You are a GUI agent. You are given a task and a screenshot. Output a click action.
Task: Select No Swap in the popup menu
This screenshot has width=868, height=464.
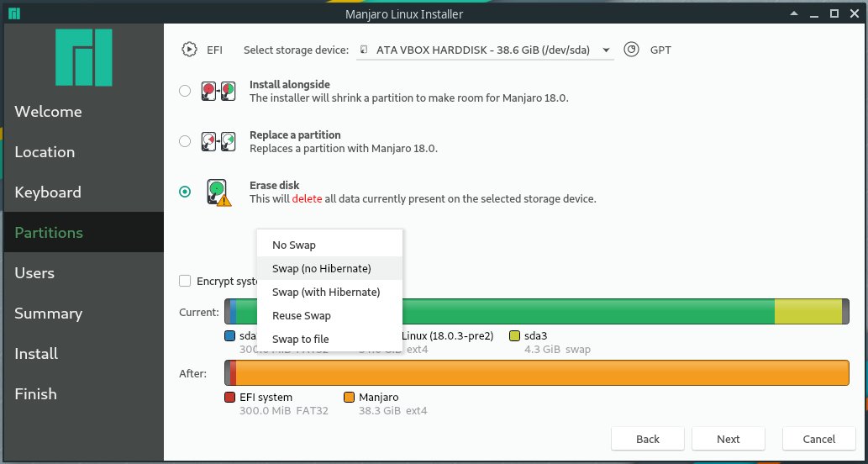(294, 245)
